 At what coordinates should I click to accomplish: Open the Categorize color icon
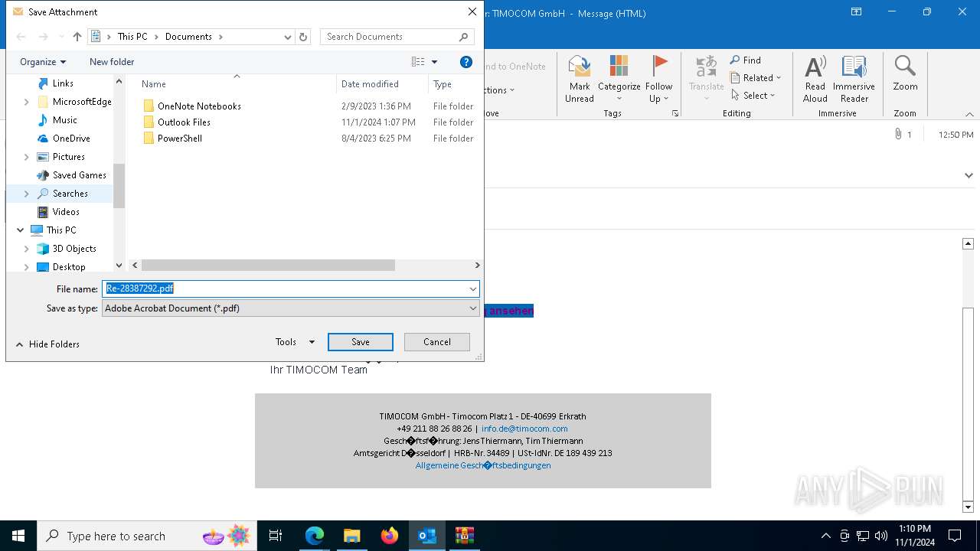point(619,67)
